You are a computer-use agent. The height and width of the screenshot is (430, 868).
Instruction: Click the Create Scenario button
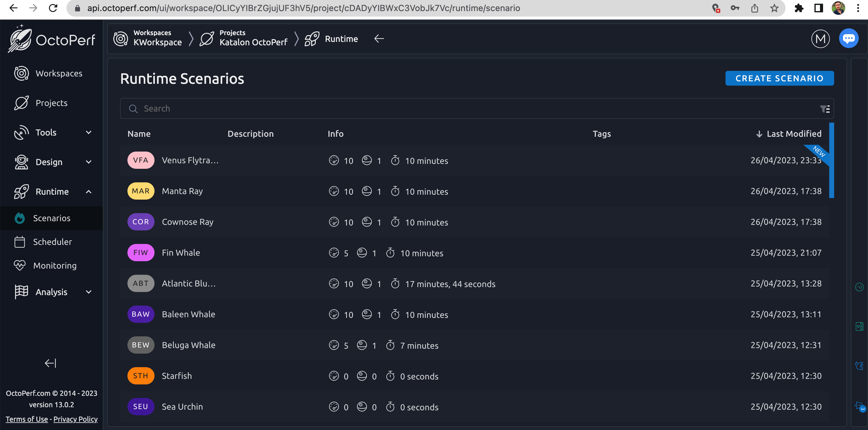tap(779, 78)
